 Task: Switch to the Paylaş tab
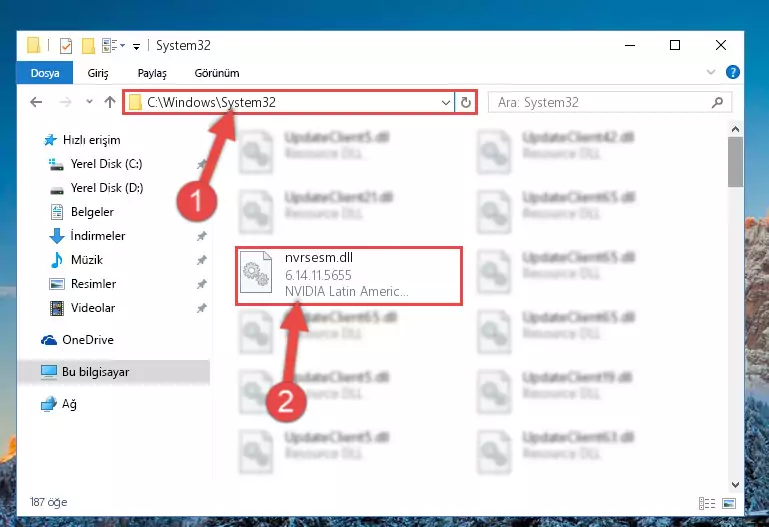152,73
